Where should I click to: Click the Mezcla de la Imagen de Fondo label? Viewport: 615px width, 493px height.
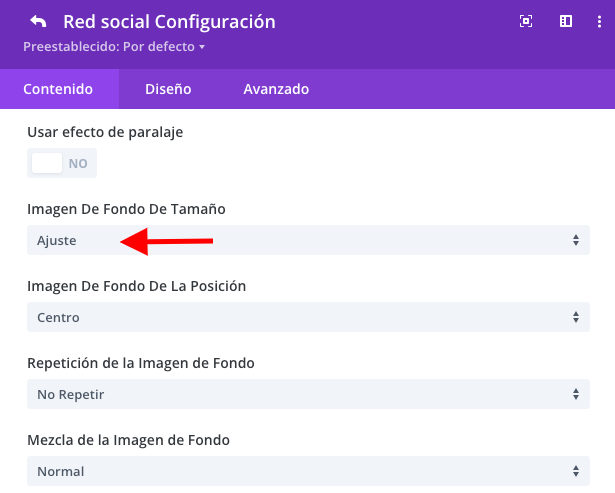(x=128, y=440)
